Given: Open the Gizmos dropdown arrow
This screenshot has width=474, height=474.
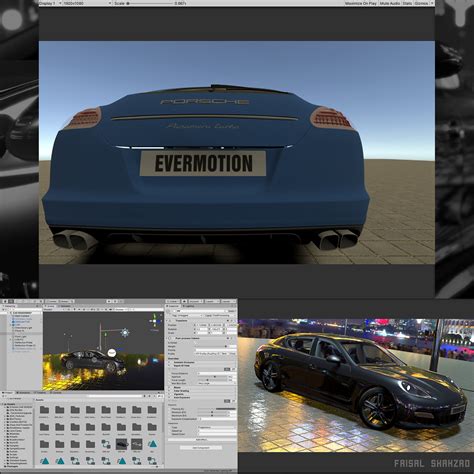Looking at the screenshot, I should point(432,3).
